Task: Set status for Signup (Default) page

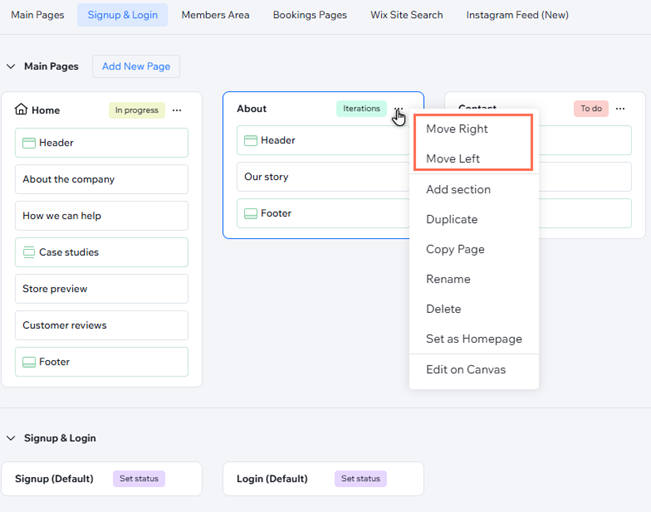Action: pyautogui.click(x=139, y=478)
